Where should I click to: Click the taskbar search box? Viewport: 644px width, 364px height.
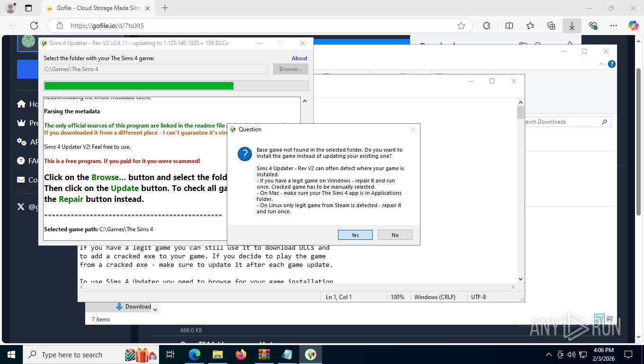pos(91,355)
